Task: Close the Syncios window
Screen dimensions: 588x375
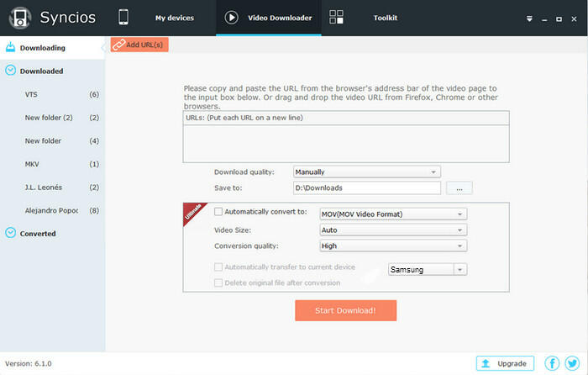Action: [574, 19]
